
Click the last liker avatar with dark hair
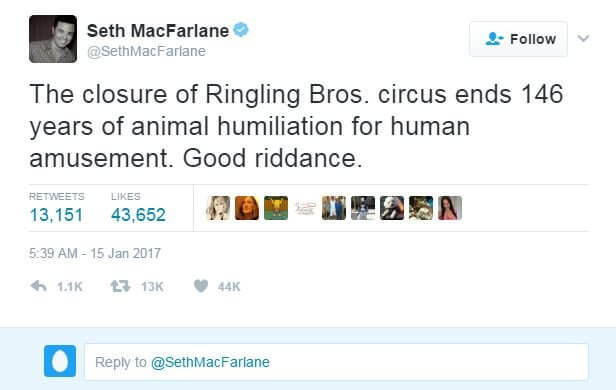pos(450,208)
